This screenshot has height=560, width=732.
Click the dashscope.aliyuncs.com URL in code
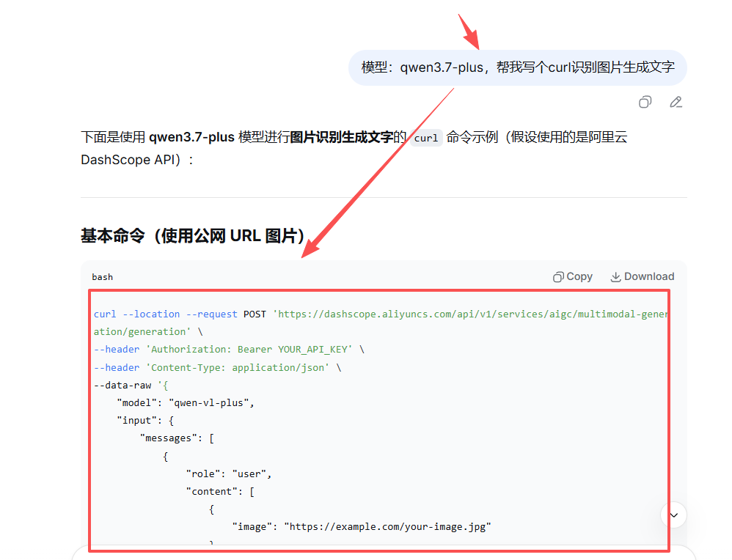click(x=471, y=314)
